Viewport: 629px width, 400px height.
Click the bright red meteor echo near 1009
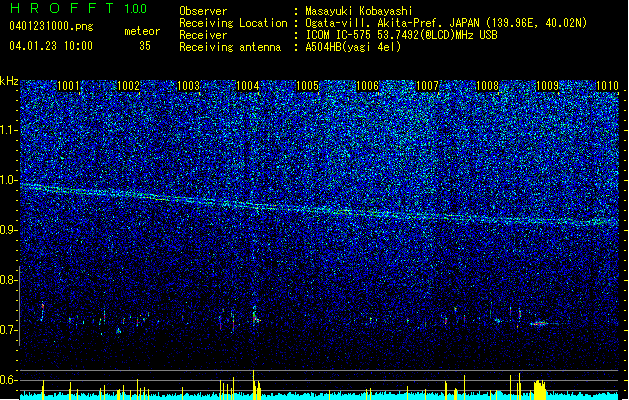[x=540, y=323]
